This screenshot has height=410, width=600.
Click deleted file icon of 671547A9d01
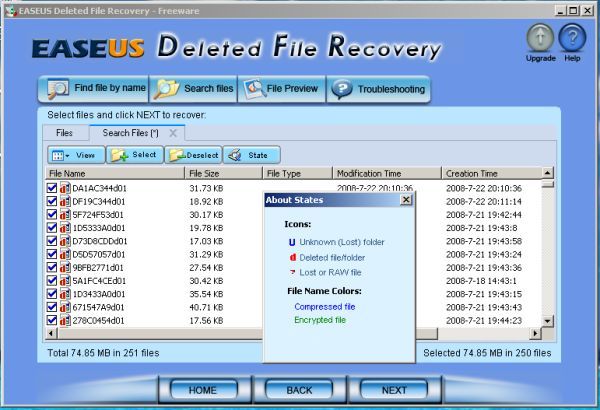(65, 307)
